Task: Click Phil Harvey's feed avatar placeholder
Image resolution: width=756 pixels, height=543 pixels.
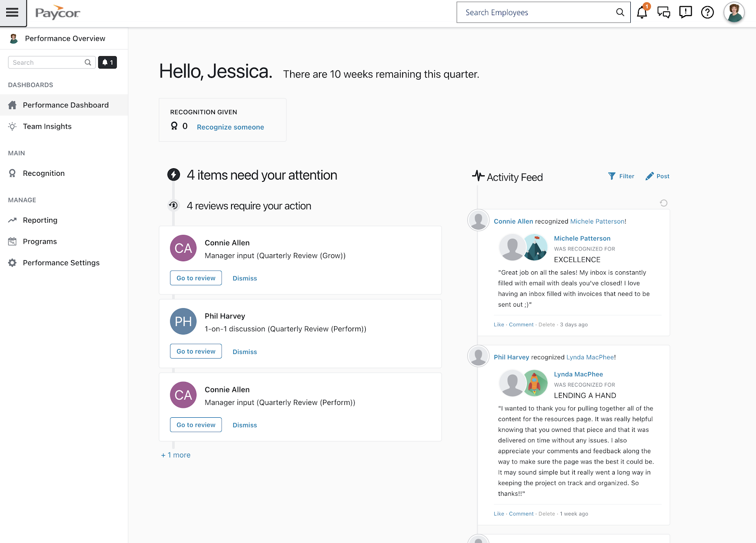Action: point(478,356)
